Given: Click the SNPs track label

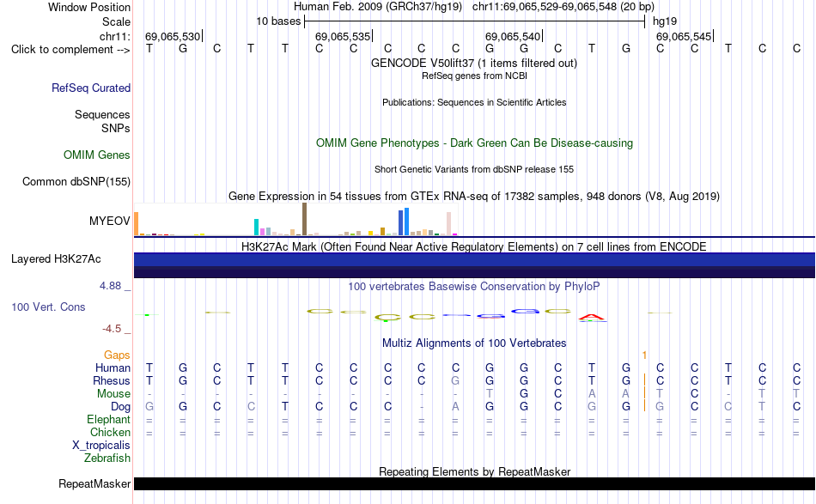Looking at the screenshot, I should pyautogui.click(x=116, y=128).
